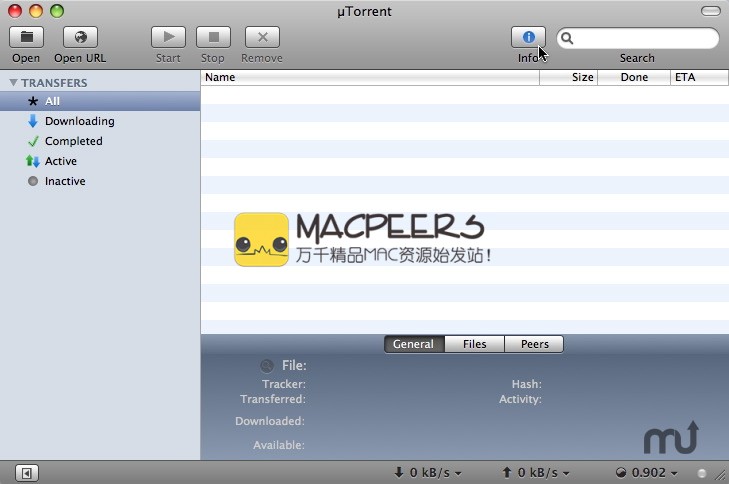Screen dimensions: 729x484
Task: Open the Info panel button
Action: (529, 37)
